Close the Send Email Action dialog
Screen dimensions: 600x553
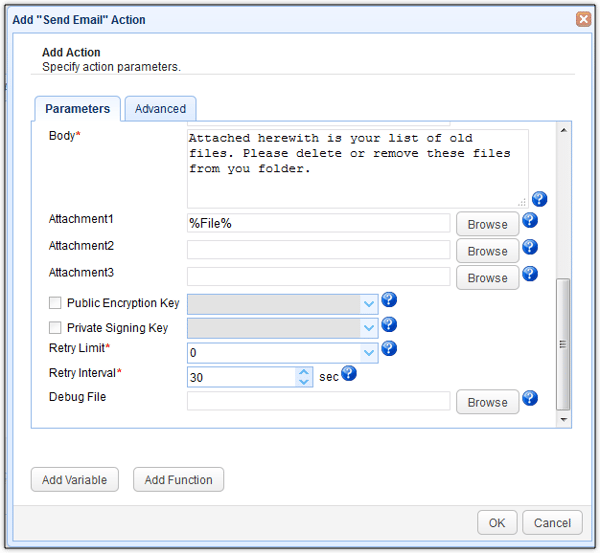point(583,19)
